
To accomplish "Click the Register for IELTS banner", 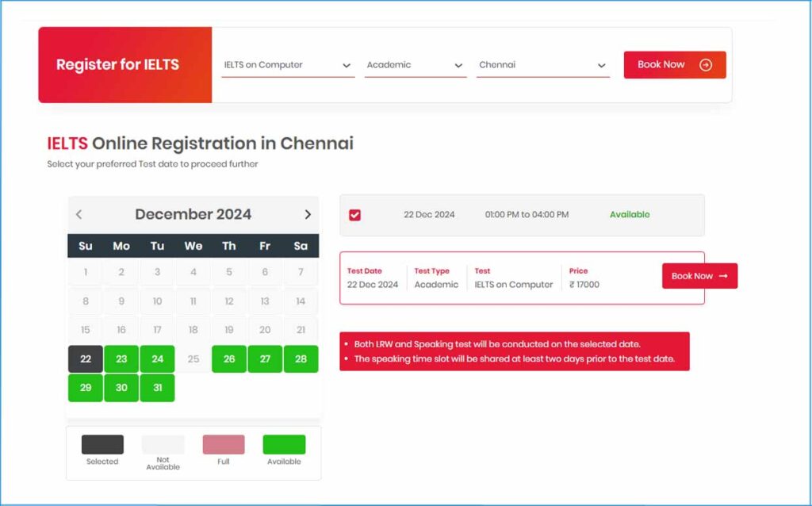I will coord(125,65).
